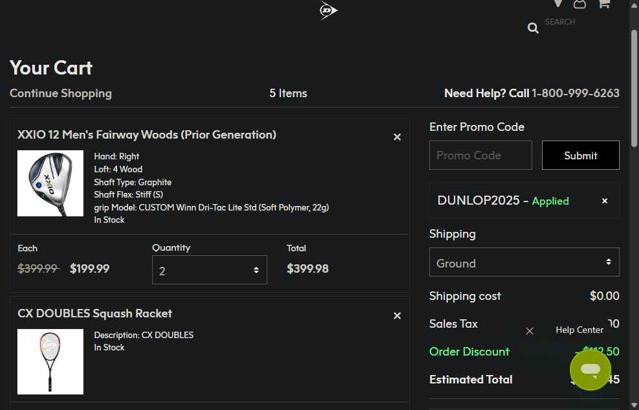The height and width of the screenshot is (410, 639).
Task: Select the SEARCH text field
Action: [x=560, y=22]
